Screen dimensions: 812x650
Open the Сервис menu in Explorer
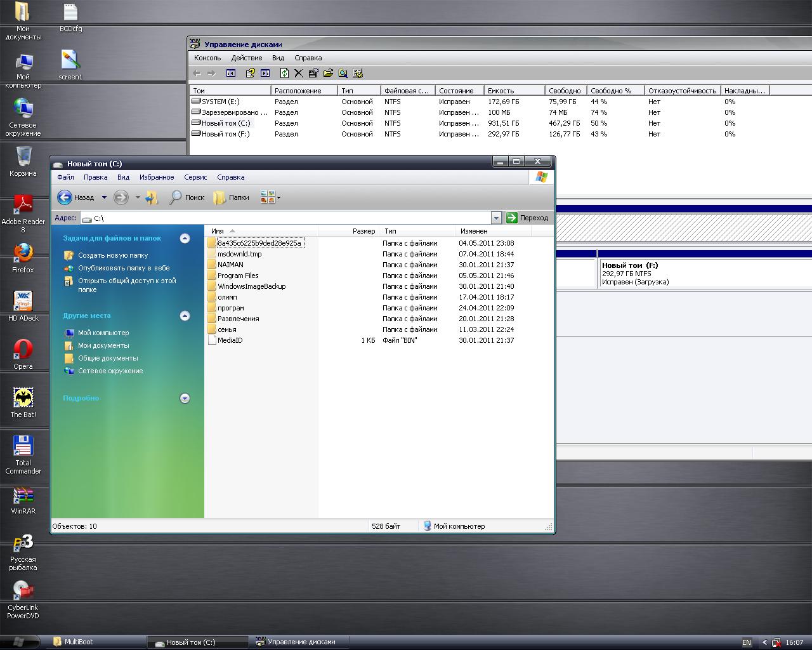tap(195, 178)
